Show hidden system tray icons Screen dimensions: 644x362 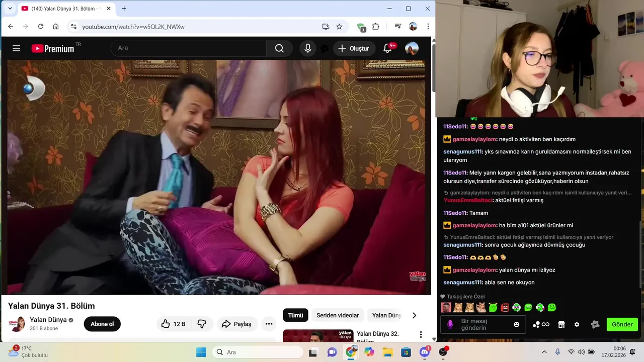tap(544, 352)
